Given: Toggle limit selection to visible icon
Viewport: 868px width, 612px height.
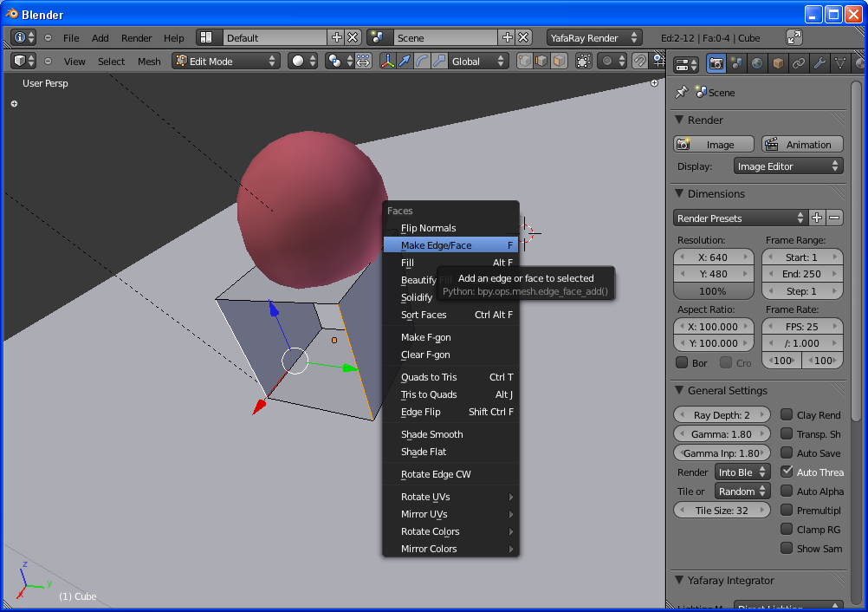Looking at the screenshot, I should tap(584, 61).
